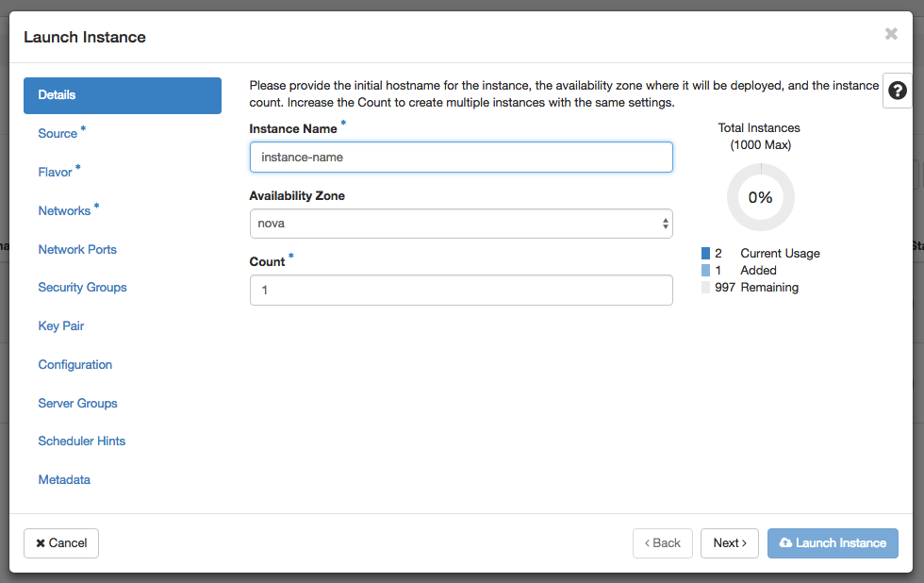This screenshot has width=924, height=583.
Task: Click the Added legend swatch
Action: coord(705,271)
